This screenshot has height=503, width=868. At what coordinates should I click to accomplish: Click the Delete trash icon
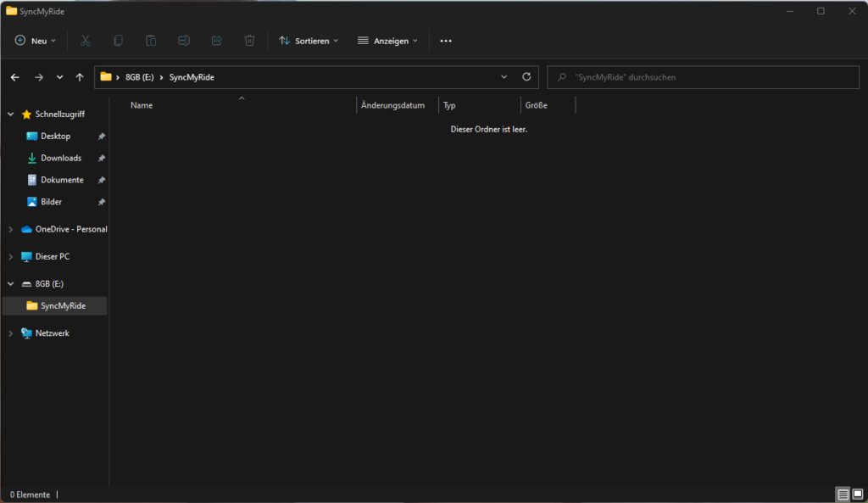click(248, 40)
